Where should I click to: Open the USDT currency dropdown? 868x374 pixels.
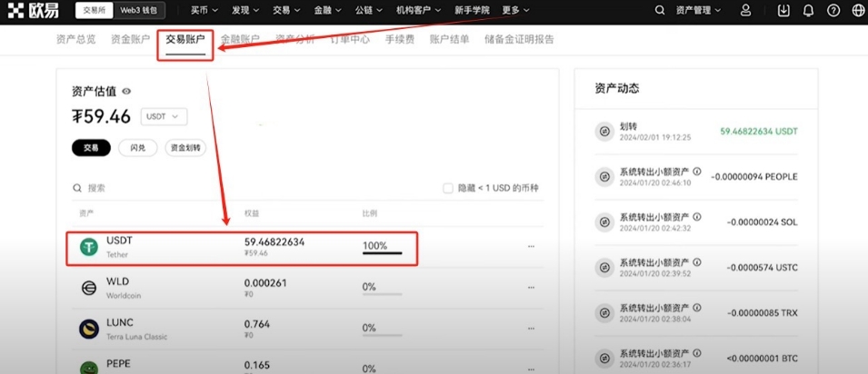click(x=164, y=117)
